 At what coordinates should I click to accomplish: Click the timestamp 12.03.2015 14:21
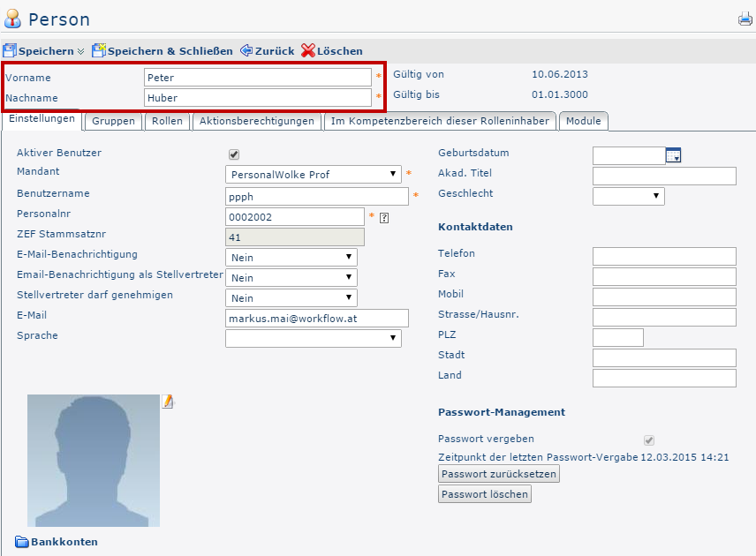tap(684, 457)
